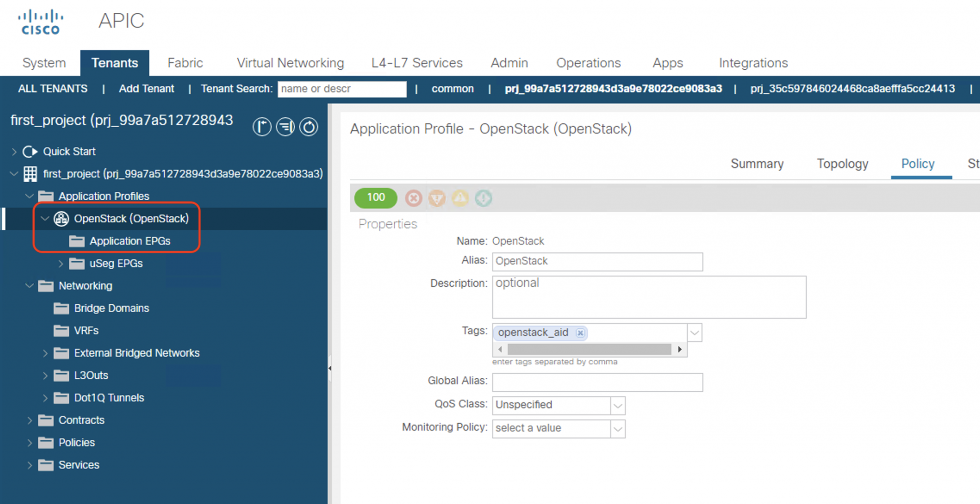Remove the openstack_aid tag with its x toggle
The width and height of the screenshot is (980, 504).
point(580,333)
